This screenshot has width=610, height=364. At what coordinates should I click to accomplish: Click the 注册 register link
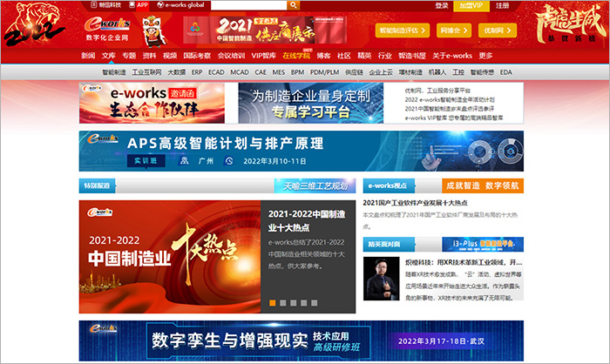click(502, 5)
